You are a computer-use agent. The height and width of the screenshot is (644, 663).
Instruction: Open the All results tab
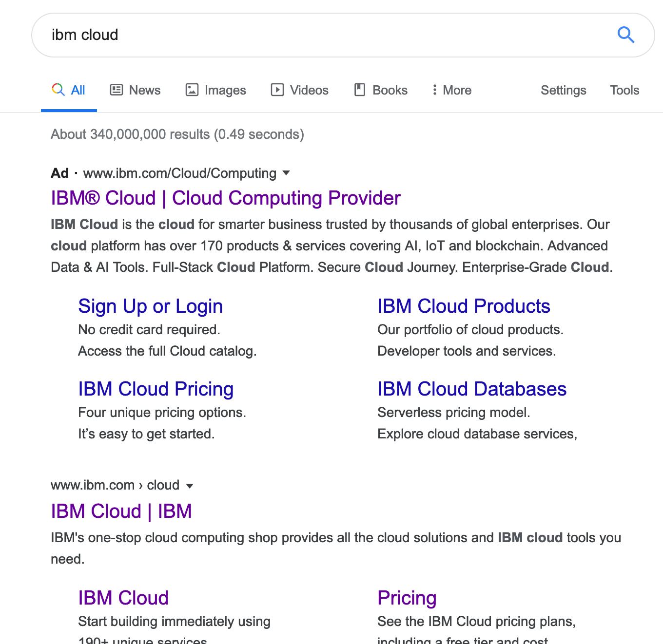(x=69, y=90)
